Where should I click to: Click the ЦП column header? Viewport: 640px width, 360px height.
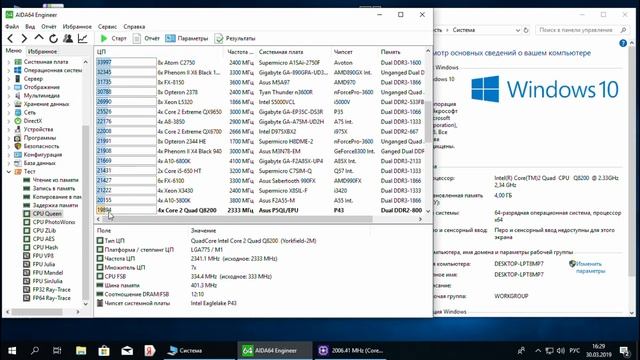(159, 52)
